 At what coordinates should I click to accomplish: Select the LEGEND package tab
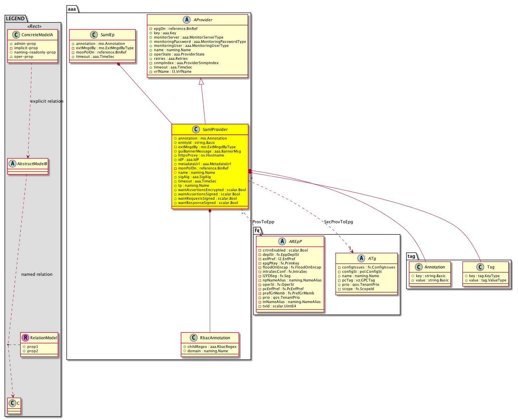pyautogui.click(x=15, y=19)
